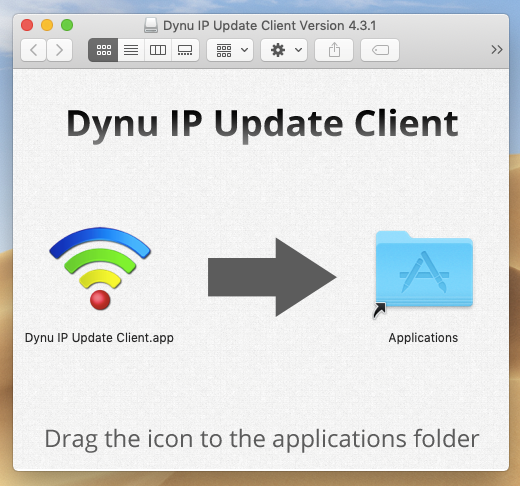520x486 pixels.
Task: Select the Dynu IP Update Client app icon
Action: pos(100,269)
